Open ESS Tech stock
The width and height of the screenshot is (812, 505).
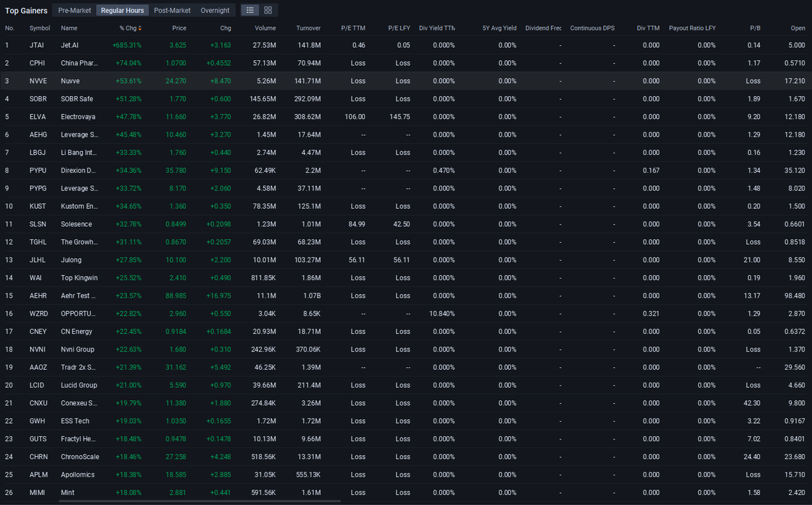(74, 421)
